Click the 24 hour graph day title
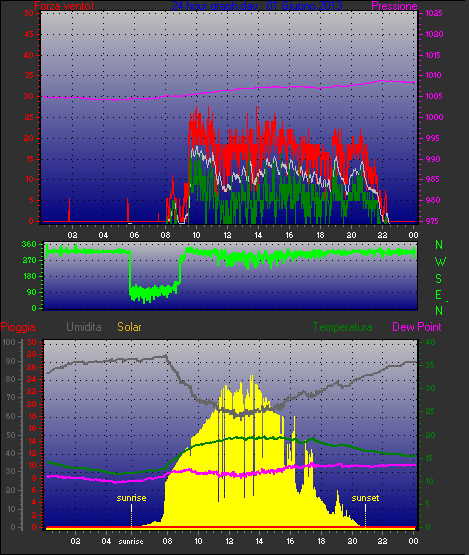This screenshot has height=555, width=469. pyautogui.click(x=257, y=6)
